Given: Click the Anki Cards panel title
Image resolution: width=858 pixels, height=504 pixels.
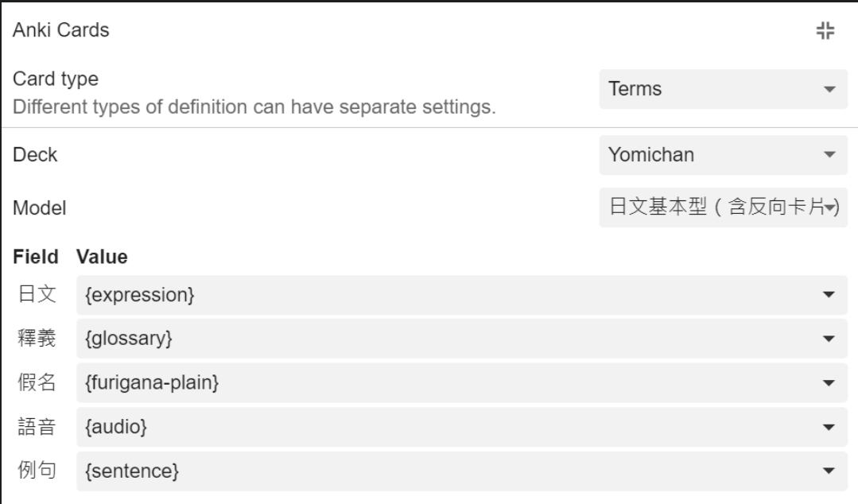Looking at the screenshot, I should [x=61, y=31].
